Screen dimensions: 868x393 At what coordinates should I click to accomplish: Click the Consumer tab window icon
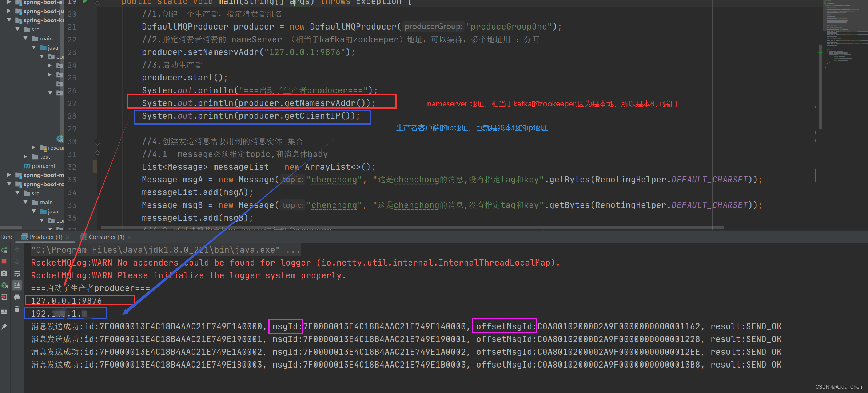click(x=84, y=237)
